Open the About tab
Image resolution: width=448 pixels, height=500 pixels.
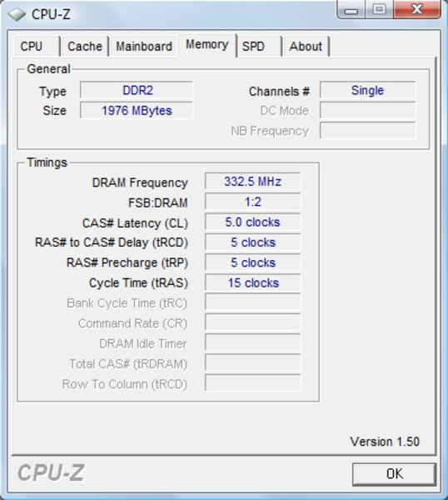[306, 47]
